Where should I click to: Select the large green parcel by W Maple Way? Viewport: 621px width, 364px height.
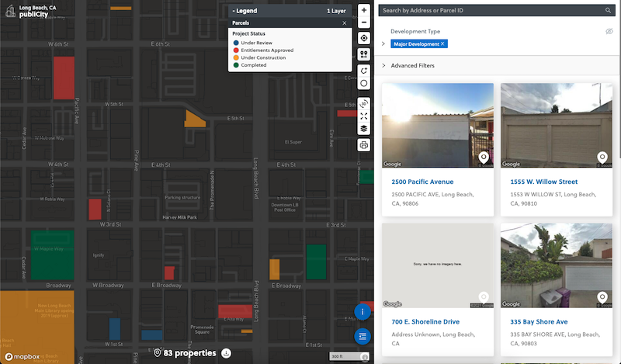[x=52, y=255]
